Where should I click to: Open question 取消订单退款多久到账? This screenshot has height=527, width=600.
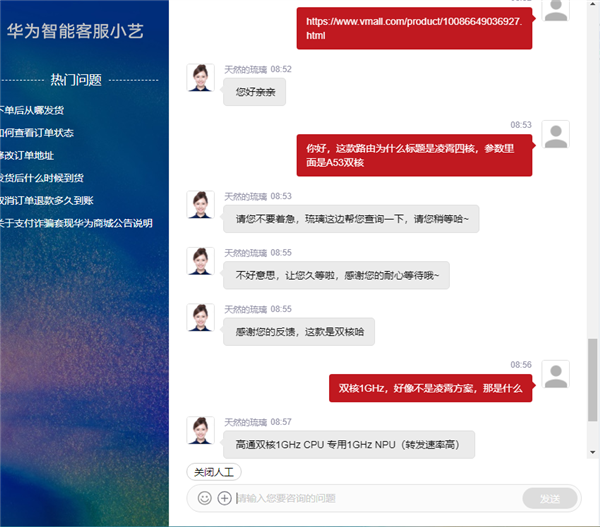pos(47,201)
